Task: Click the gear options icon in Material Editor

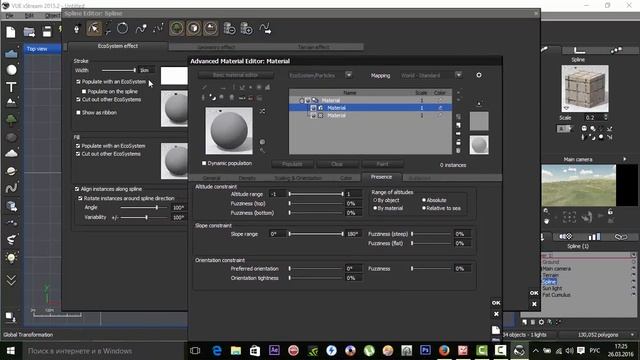Action: (479, 75)
